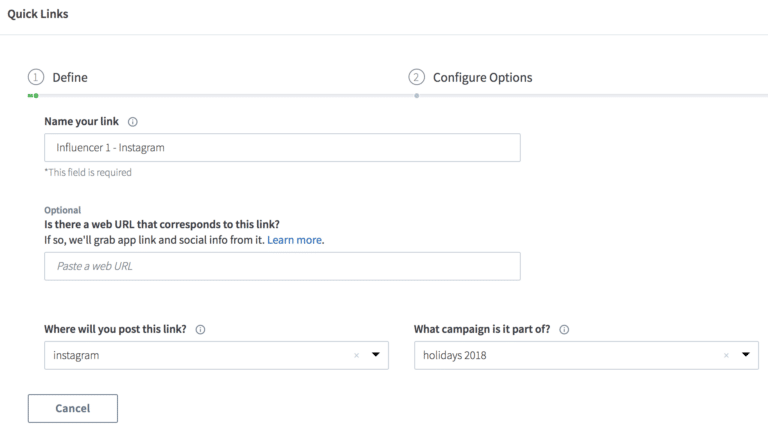Clear the instagram selection with its X
The image size is (768, 431).
coord(357,355)
